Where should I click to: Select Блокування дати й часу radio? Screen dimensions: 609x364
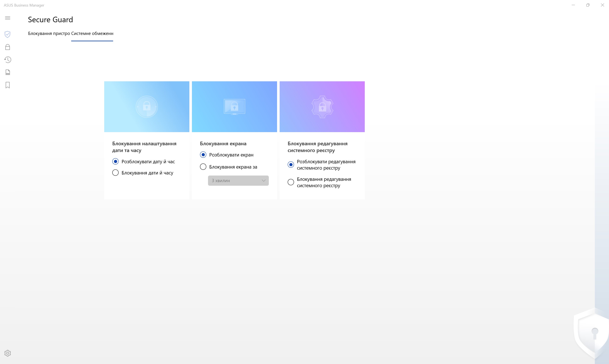[115, 173]
